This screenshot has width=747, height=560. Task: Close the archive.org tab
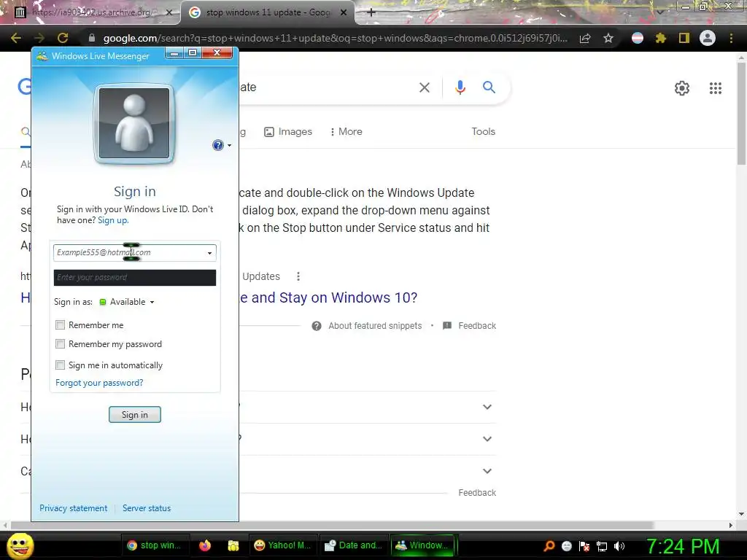(169, 12)
